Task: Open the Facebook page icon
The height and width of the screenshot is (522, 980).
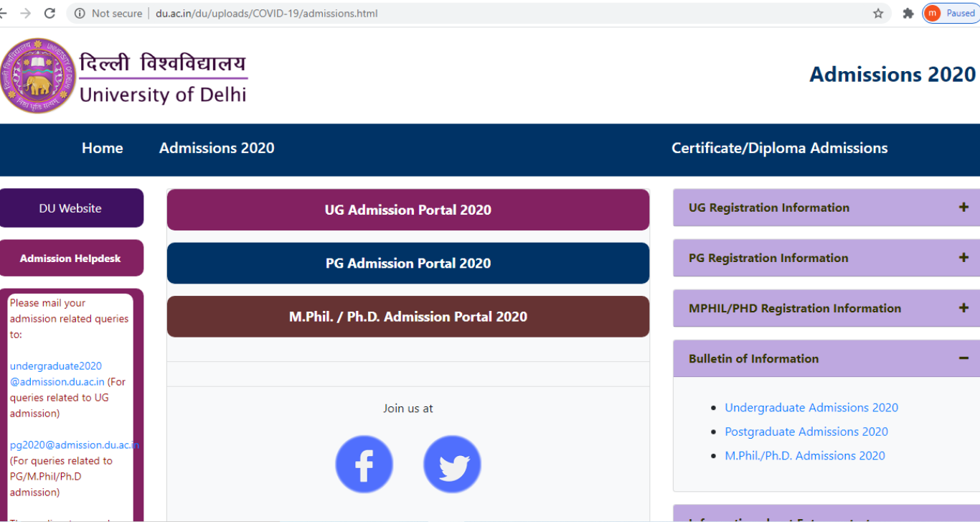Action: (364, 464)
